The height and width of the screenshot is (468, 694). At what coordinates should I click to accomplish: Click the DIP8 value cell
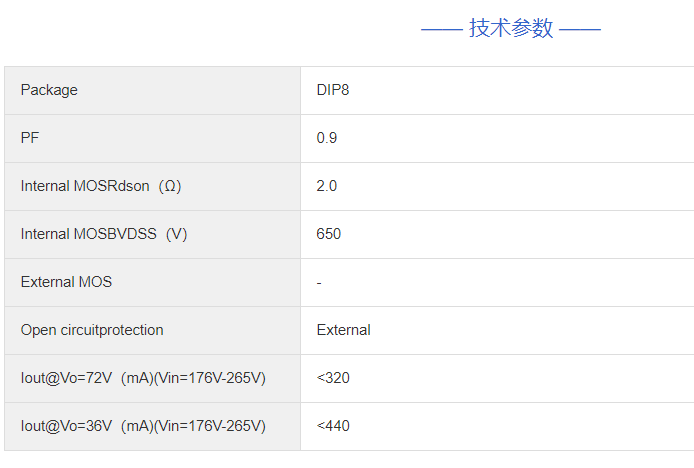tap(333, 90)
